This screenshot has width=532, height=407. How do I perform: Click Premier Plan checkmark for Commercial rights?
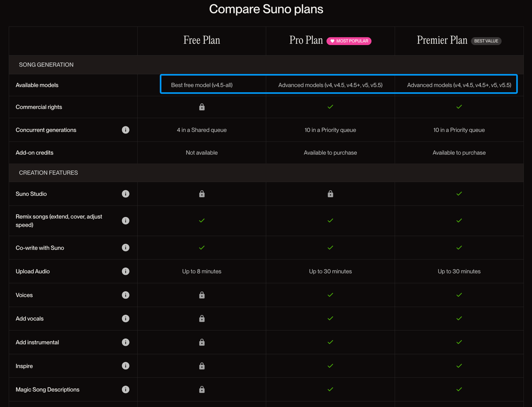459,107
